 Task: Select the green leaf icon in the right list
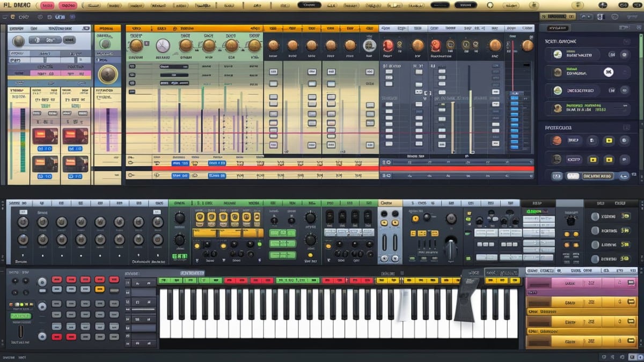click(x=558, y=54)
